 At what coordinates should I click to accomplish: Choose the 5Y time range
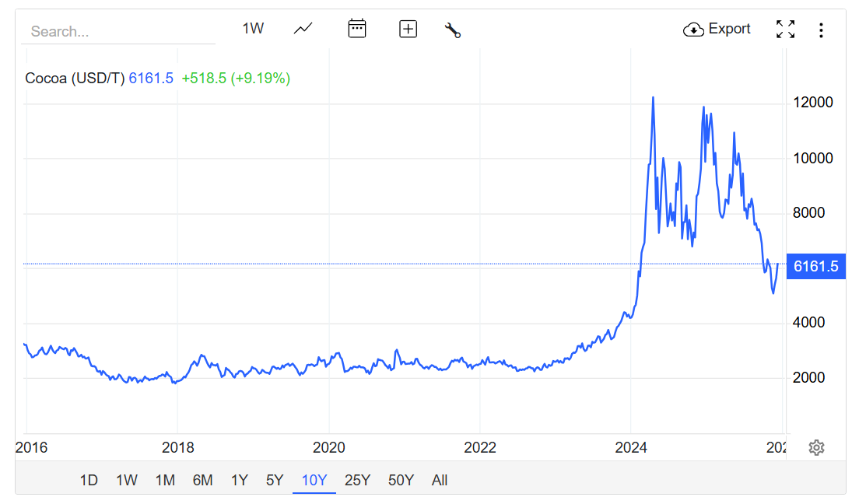pos(275,480)
